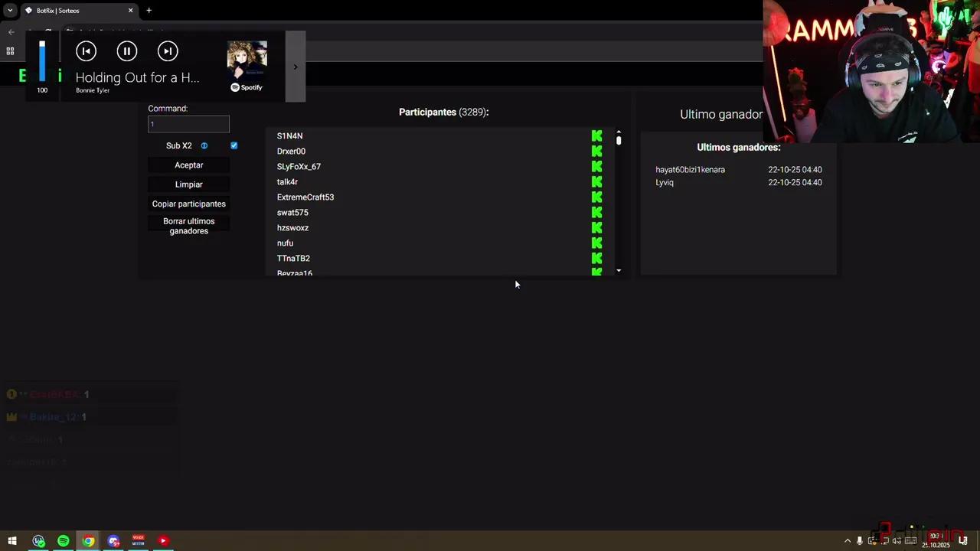Select the BotRix | Sorteos tab
The height and width of the screenshot is (551, 980).
75,11
